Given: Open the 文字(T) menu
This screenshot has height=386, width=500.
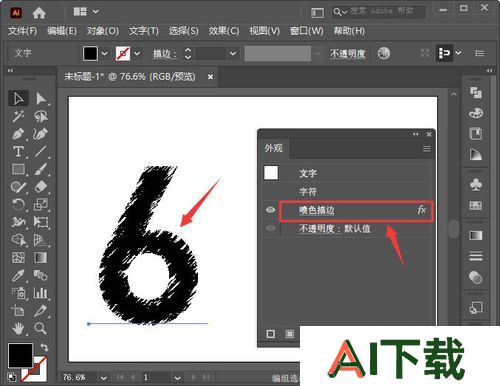Looking at the screenshot, I should (x=144, y=31).
